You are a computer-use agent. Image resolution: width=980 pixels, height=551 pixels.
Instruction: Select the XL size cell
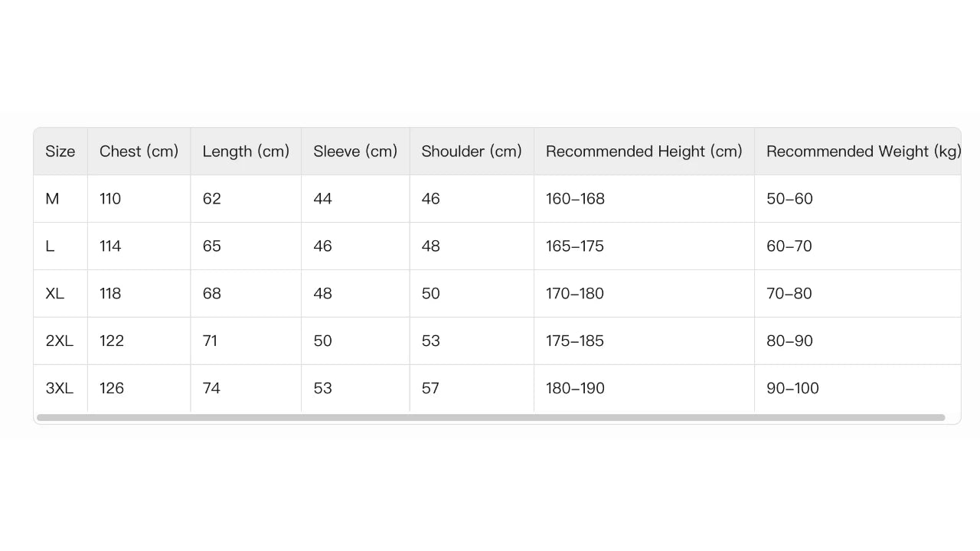(x=55, y=294)
